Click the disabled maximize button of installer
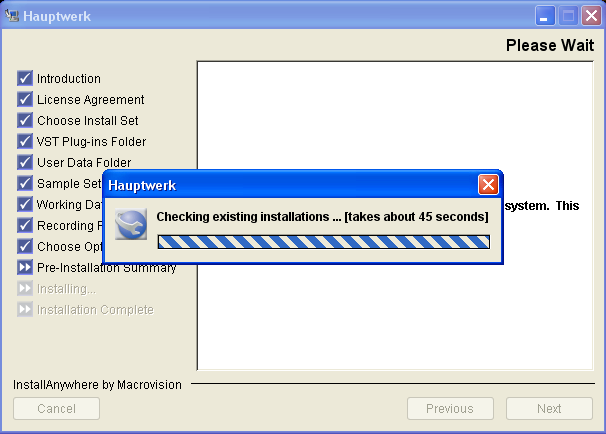 568,16
